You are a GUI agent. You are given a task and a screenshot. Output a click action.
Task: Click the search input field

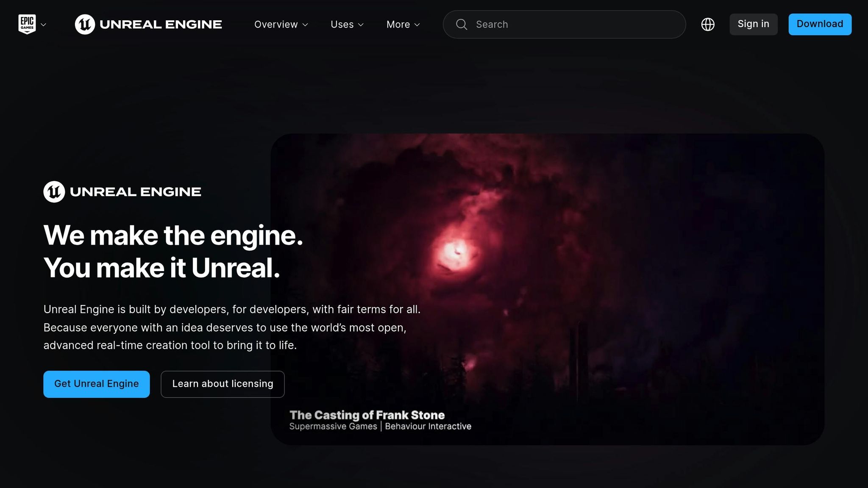pyautogui.click(x=551, y=25)
